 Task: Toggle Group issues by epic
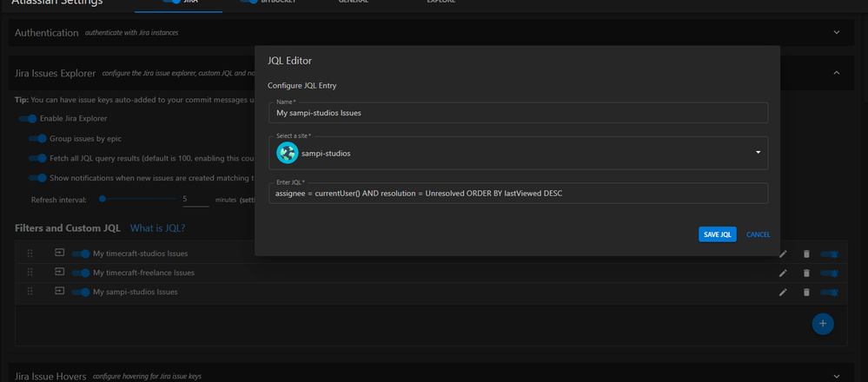[x=37, y=138]
